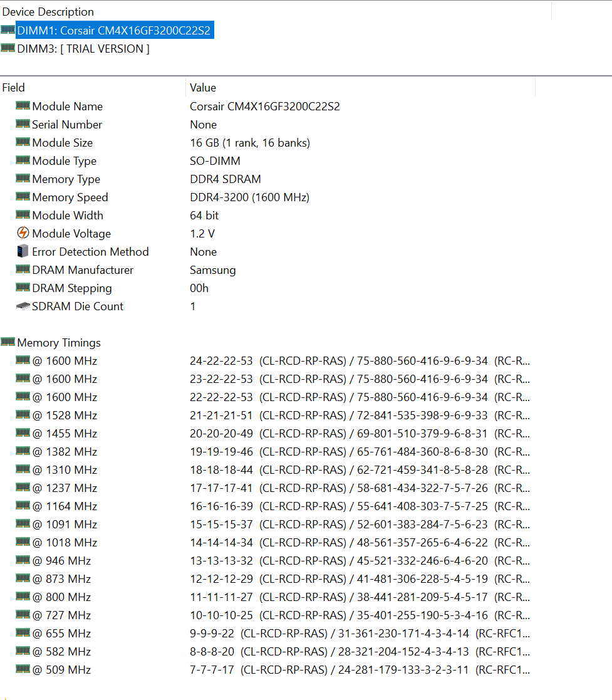Select the timing value starting 11-11-11-27
Image resolution: width=612 pixels, height=700 pixels.
tap(360, 597)
